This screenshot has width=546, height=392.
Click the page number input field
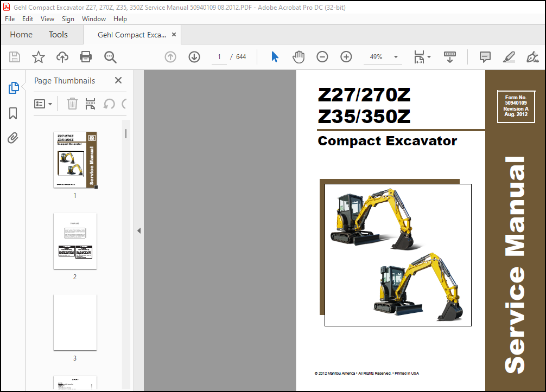pyautogui.click(x=219, y=57)
